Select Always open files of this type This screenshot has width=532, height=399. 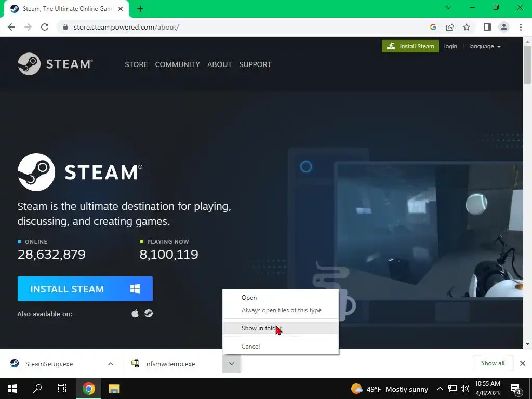281,310
